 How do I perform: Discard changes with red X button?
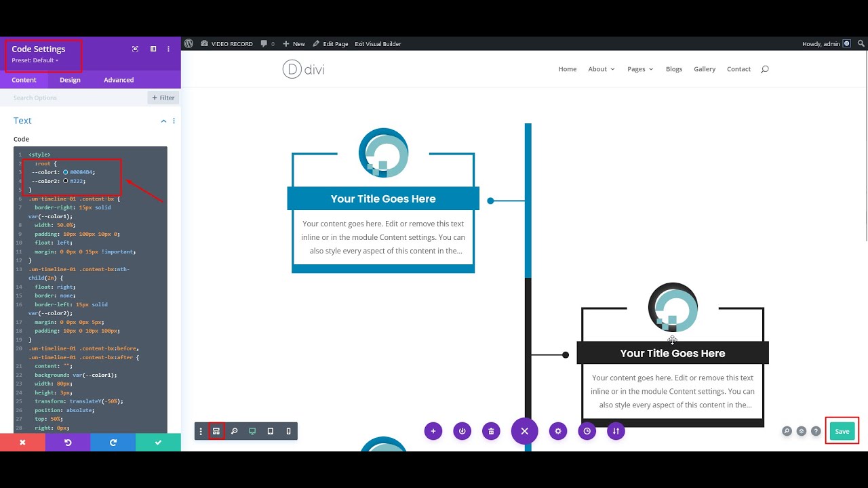pyautogui.click(x=22, y=442)
